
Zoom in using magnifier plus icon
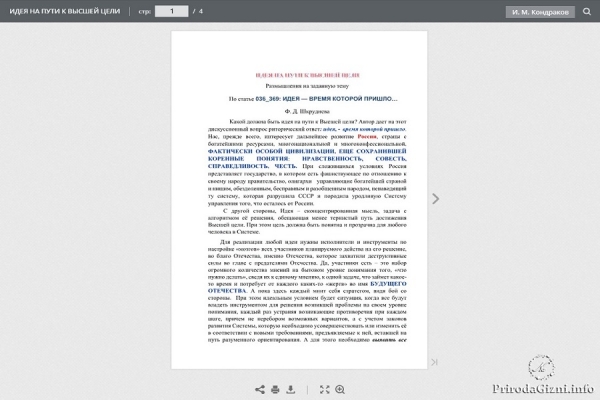pyautogui.click(x=340, y=389)
